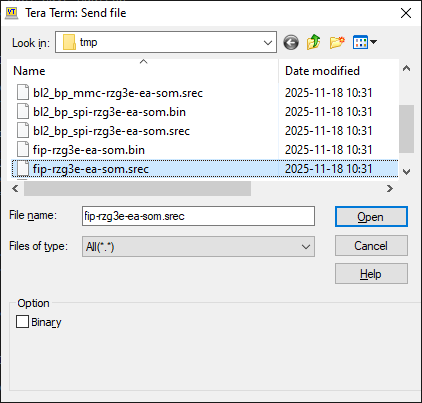The image size is (422, 403).
Task: Click the Open button
Action: [371, 217]
